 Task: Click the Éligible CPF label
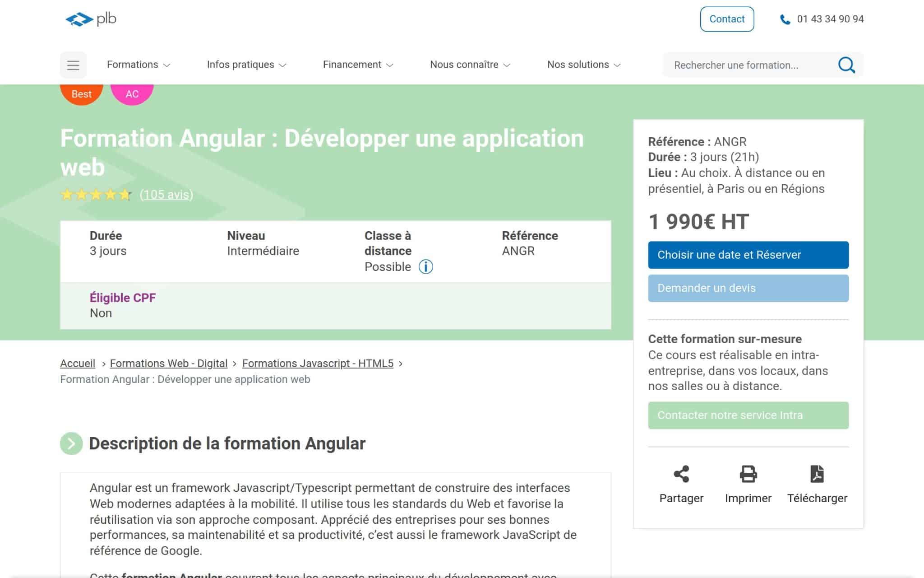pyautogui.click(x=123, y=298)
